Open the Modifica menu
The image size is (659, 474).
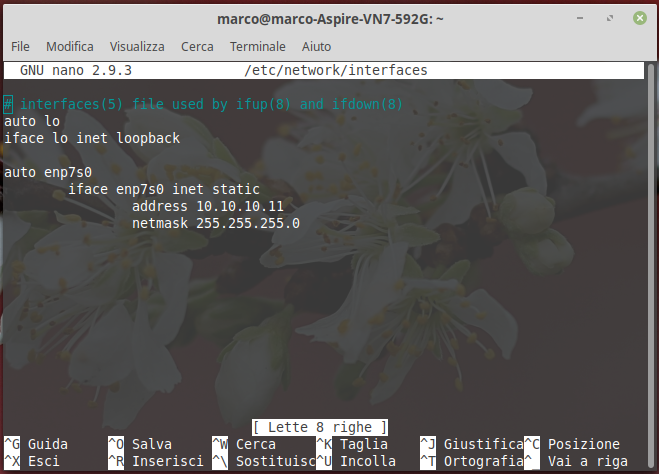70,47
